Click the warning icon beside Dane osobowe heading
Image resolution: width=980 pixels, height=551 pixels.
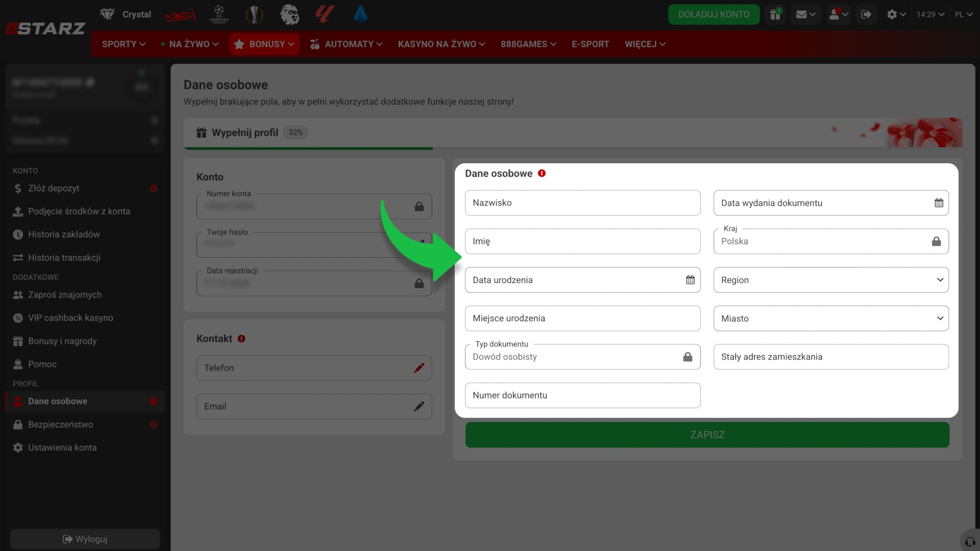(542, 173)
